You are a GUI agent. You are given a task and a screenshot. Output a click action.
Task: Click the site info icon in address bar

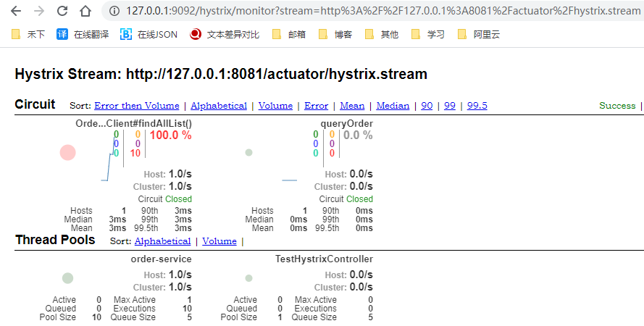[x=115, y=11]
